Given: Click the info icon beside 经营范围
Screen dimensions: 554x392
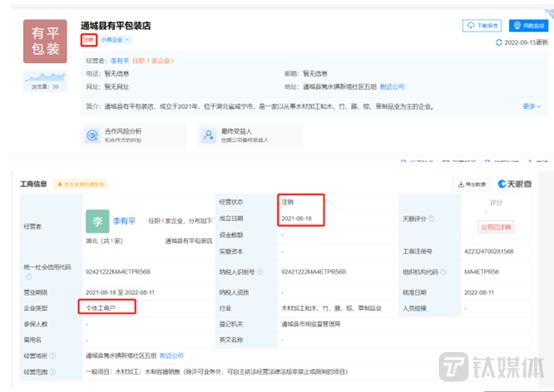Looking at the screenshot, I should pyautogui.click(x=52, y=372).
